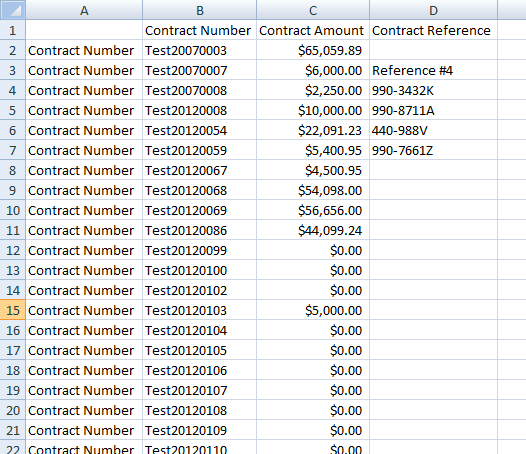Click cell containing Test20120086

click(200, 230)
